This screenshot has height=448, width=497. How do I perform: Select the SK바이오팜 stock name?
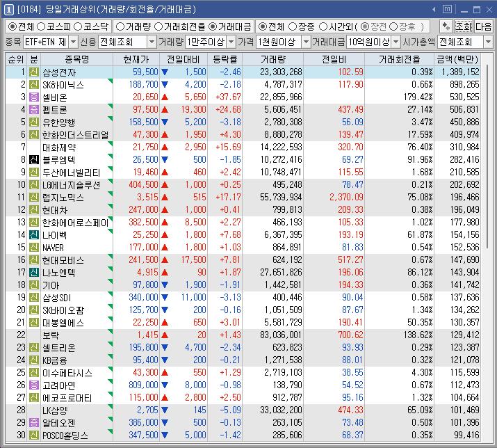(x=63, y=310)
